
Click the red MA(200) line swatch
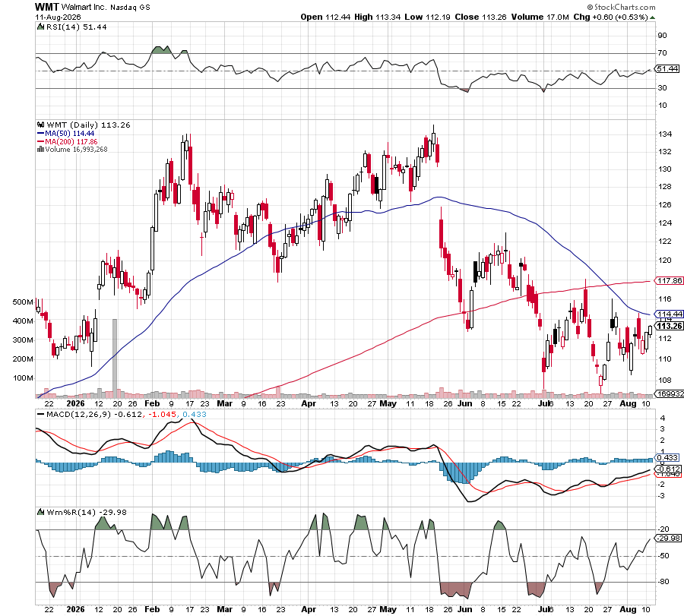coord(40,142)
